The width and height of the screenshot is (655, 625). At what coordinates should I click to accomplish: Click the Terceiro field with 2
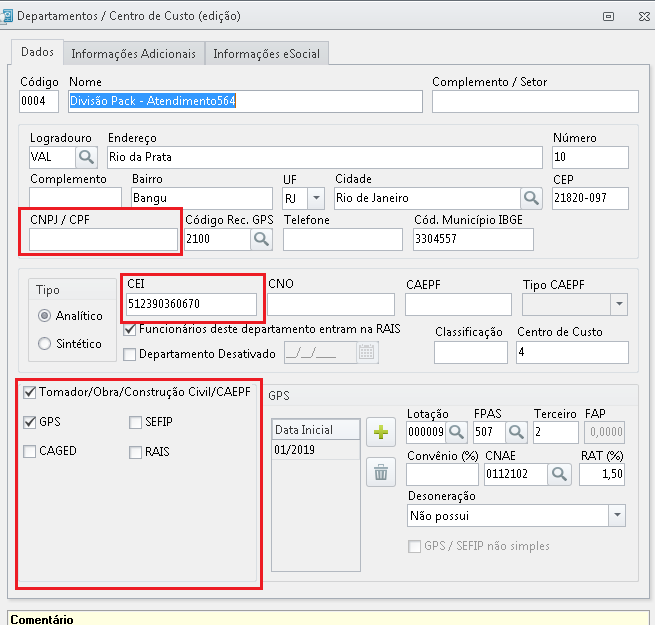tap(556, 432)
